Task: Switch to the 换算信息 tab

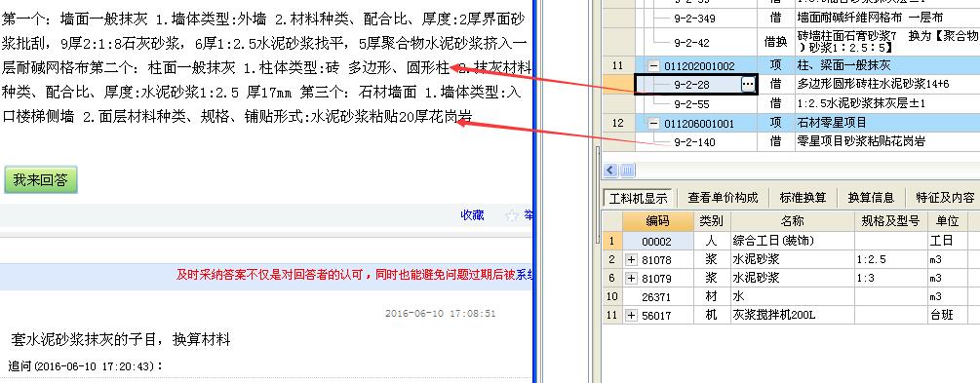Action: [x=871, y=198]
